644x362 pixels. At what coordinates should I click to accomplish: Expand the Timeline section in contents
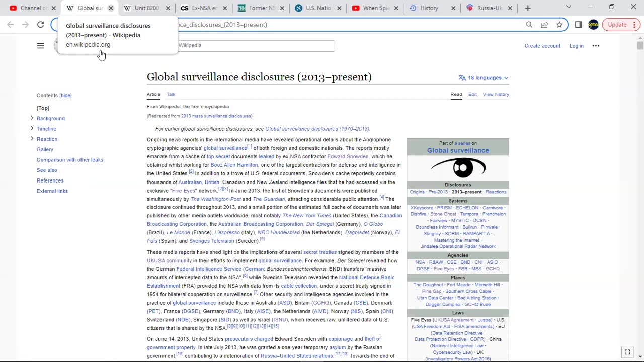click(32, 129)
